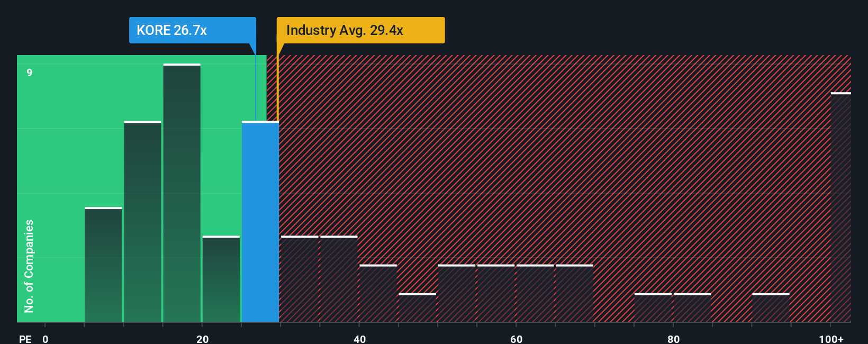Select the bar in the 10-15 PE range
868x344 pixels.
point(143,222)
